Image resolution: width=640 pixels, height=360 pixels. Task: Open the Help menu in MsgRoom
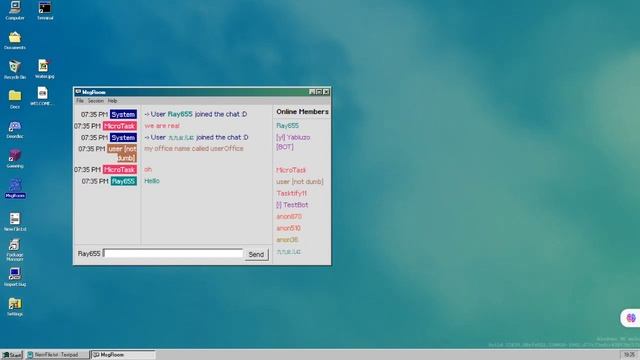pos(112,100)
